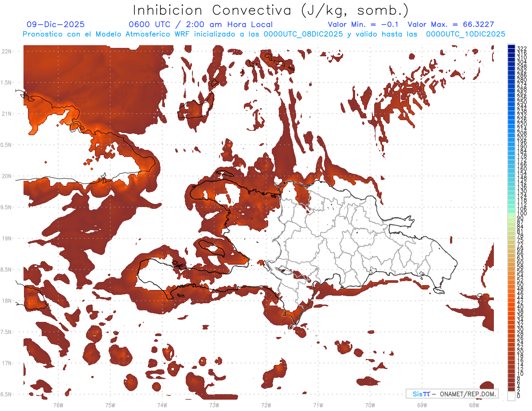Click the time "0600 UTC / 2:00 am Hora Local"

[x=200, y=25]
